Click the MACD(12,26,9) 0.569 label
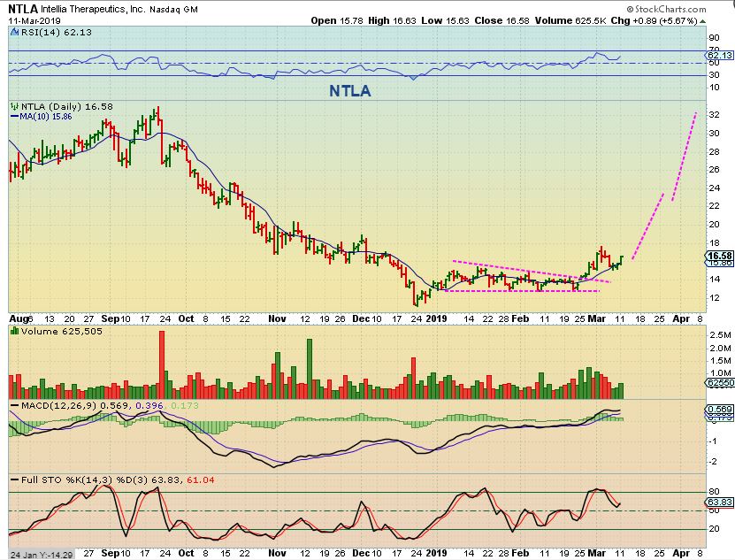The width and height of the screenshot is (735, 560). [x=76, y=406]
